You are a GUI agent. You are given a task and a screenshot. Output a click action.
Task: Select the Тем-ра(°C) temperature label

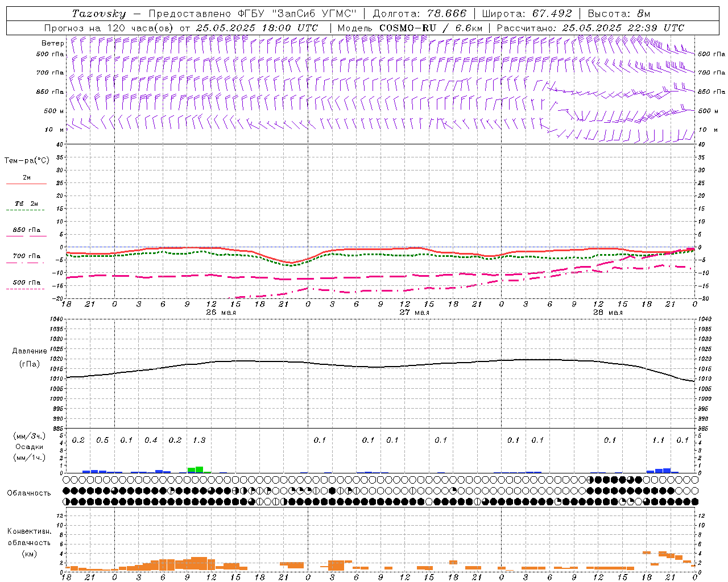pos(27,161)
